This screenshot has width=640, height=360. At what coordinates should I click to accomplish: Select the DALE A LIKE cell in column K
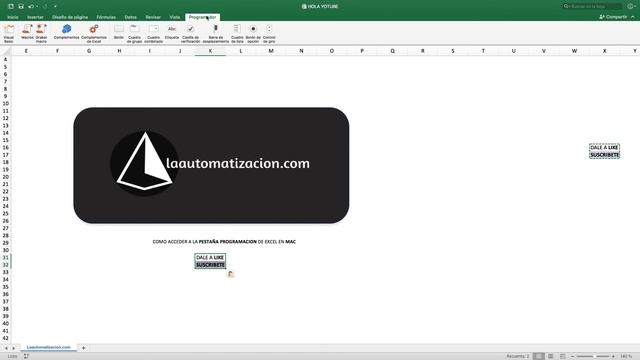coord(210,258)
